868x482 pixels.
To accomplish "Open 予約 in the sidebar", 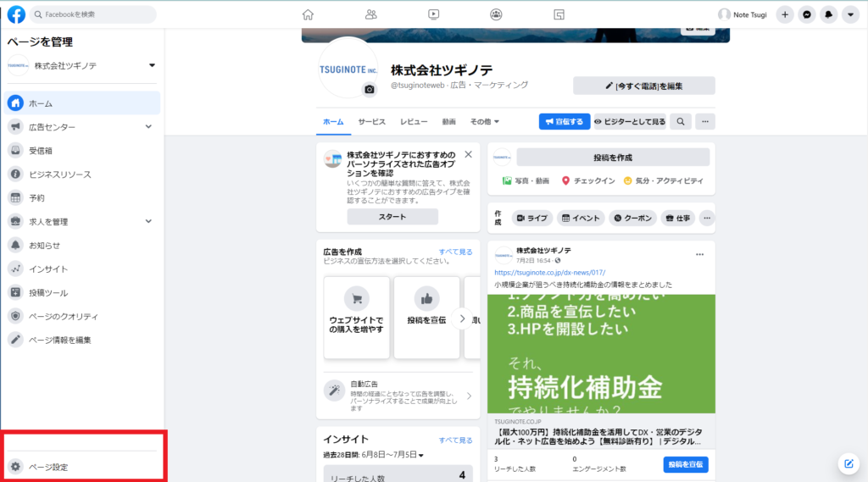I will (82, 197).
